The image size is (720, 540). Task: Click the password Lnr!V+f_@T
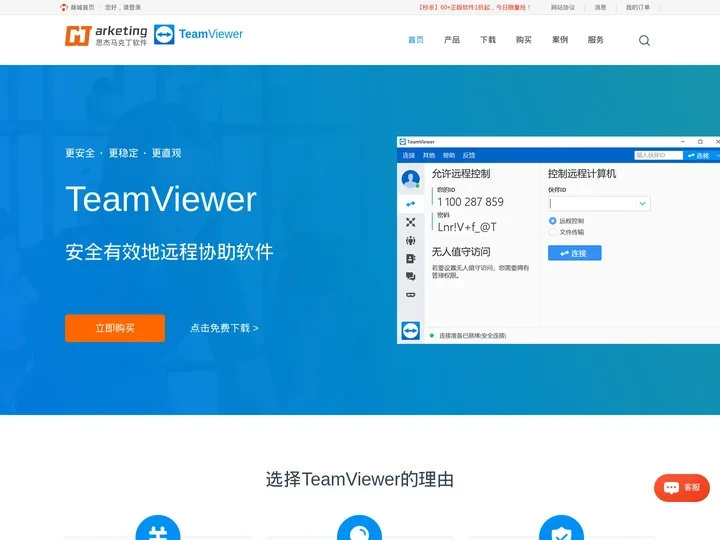click(467, 227)
